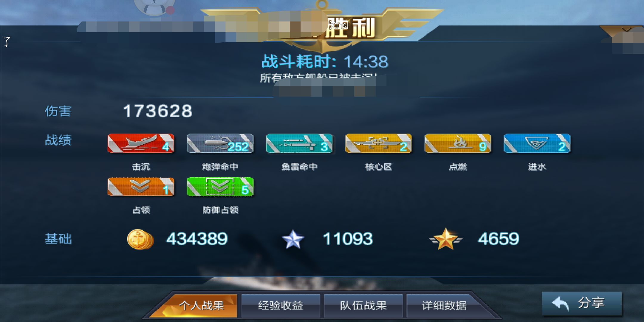Select the torpedo hits (鱼雷命中) badge
The width and height of the screenshot is (644, 322).
[299, 143]
